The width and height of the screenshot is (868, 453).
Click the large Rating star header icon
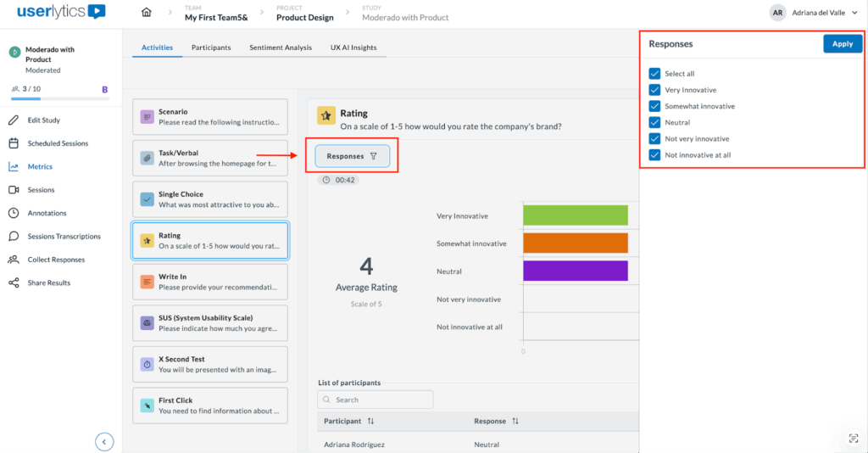tap(326, 115)
